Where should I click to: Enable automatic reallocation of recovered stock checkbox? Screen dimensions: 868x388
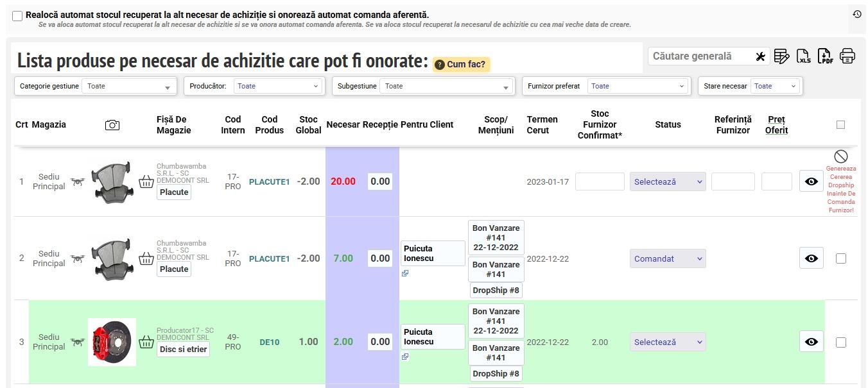pyautogui.click(x=17, y=16)
